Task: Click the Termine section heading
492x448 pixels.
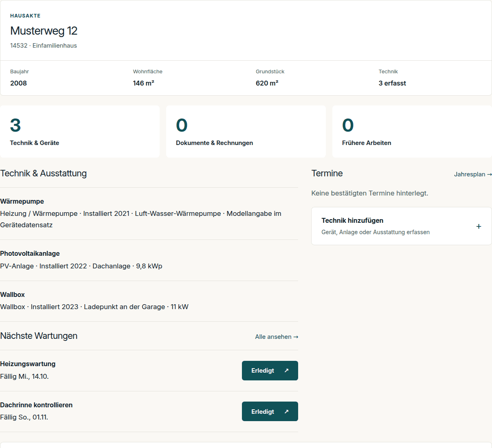Action: point(327,173)
